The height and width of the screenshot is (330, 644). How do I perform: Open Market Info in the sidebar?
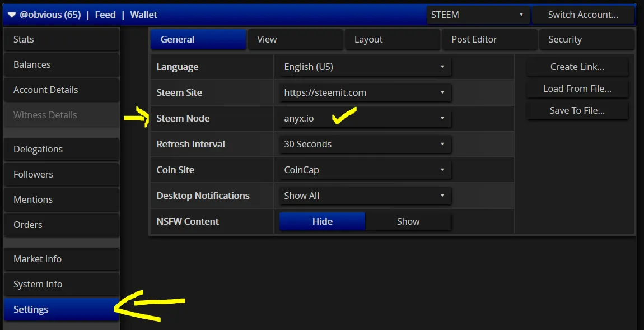(62, 259)
